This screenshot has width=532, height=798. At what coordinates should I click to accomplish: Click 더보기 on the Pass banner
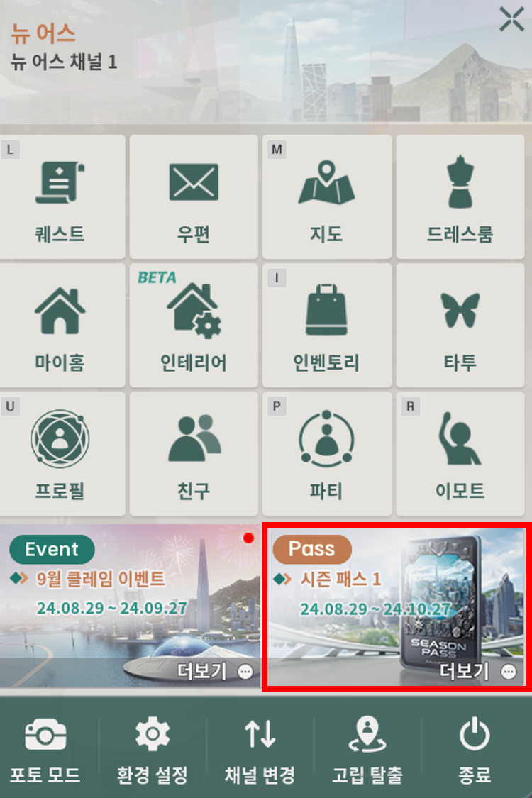(x=477, y=672)
